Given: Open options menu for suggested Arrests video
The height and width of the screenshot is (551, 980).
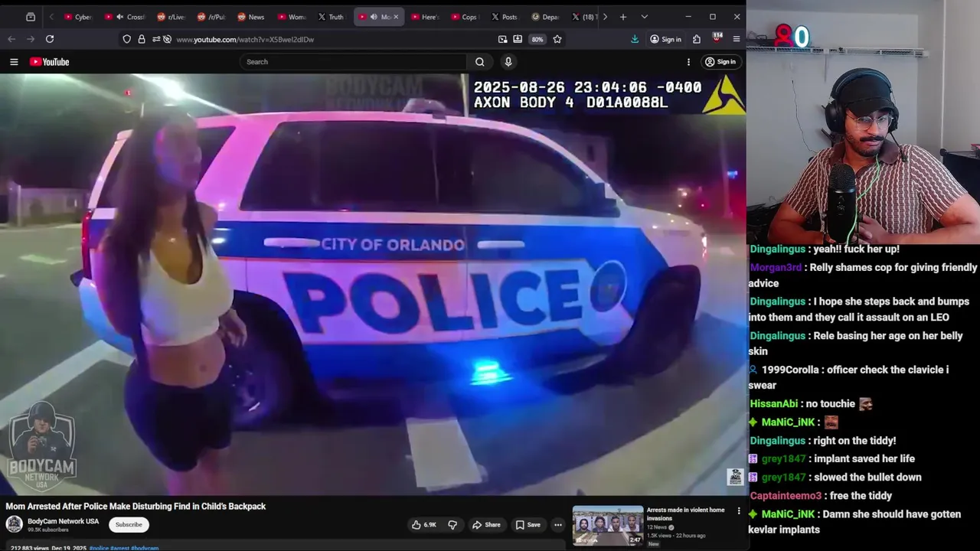Looking at the screenshot, I should pyautogui.click(x=739, y=510).
